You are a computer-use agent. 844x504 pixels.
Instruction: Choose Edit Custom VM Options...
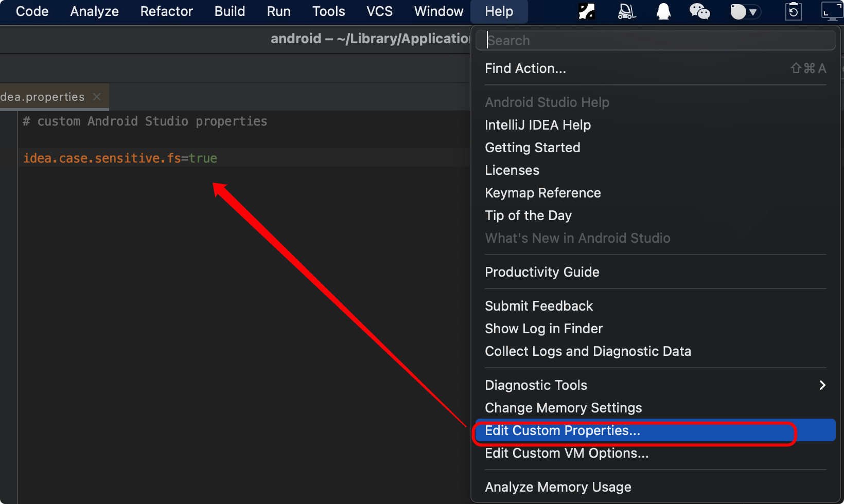[x=656, y=453]
